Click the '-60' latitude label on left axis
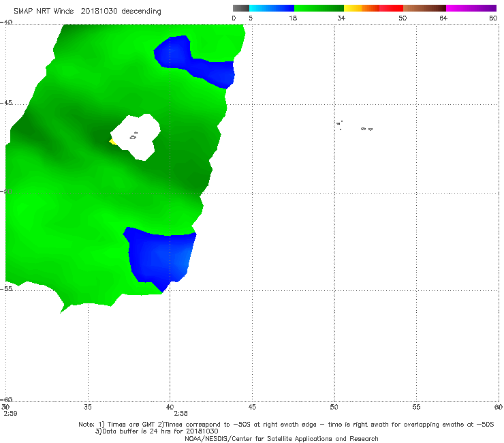The height and width of the screenshot is (443, 504). (x=6, y=399)
